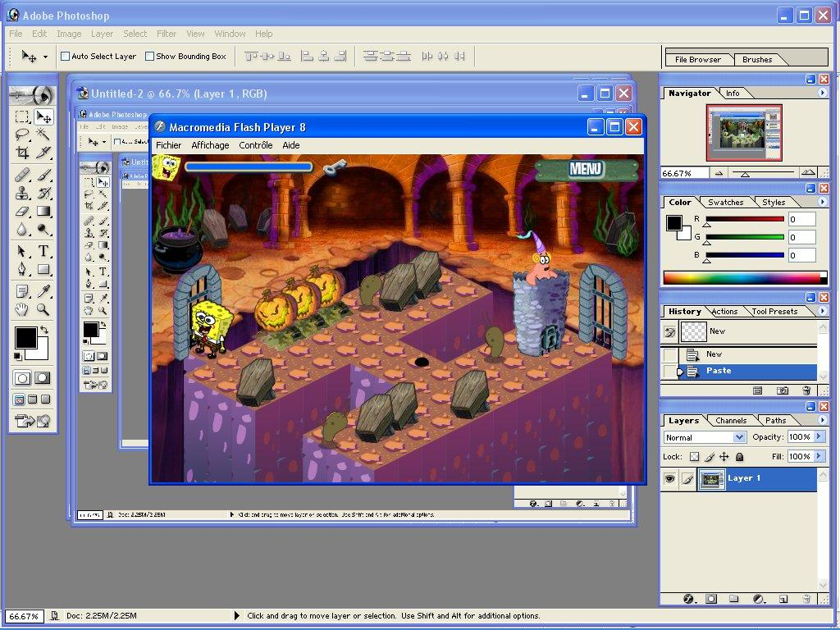Image resolution: width=840 pixels, height=630 pixels.
Task: Select the Eraser tool
Action: pos(22,211)
